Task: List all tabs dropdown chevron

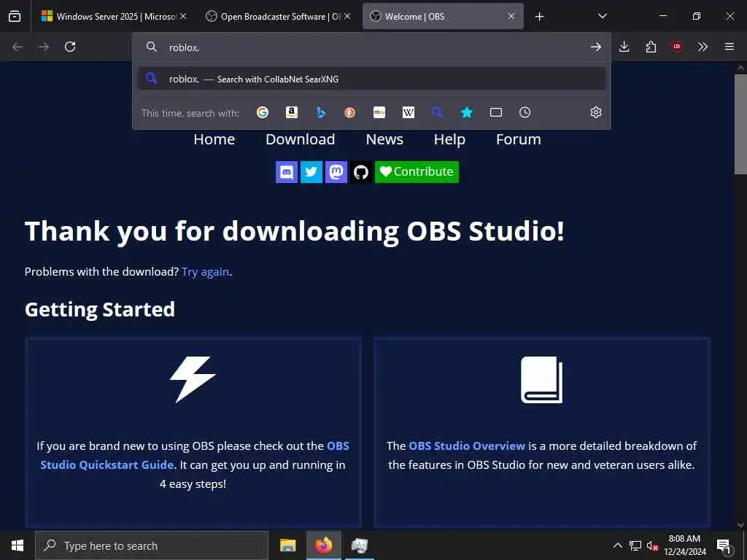Action: pyautogui.click(x=602, y=16)
